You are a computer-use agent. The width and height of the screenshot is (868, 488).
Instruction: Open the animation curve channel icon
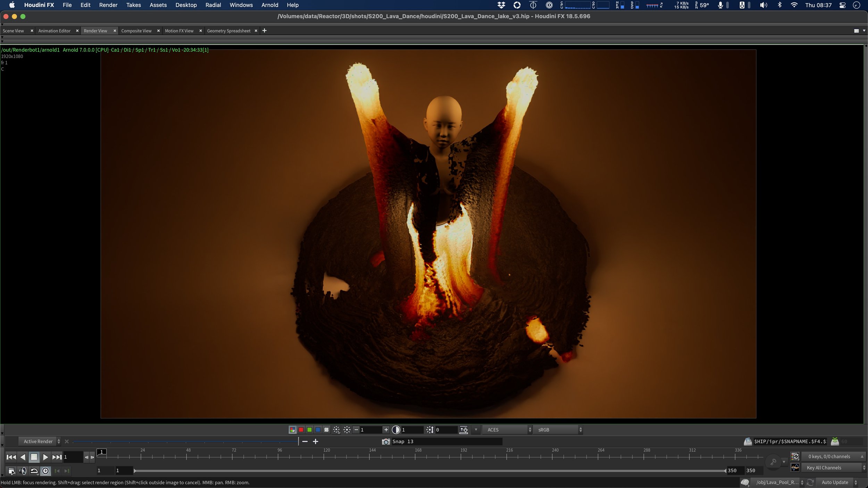795,468
